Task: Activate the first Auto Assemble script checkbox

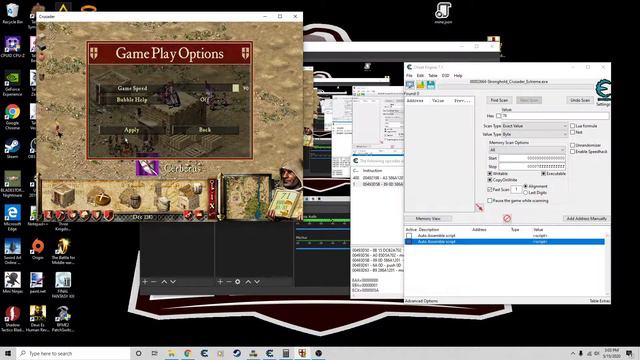Action: [x=409, y=236]
